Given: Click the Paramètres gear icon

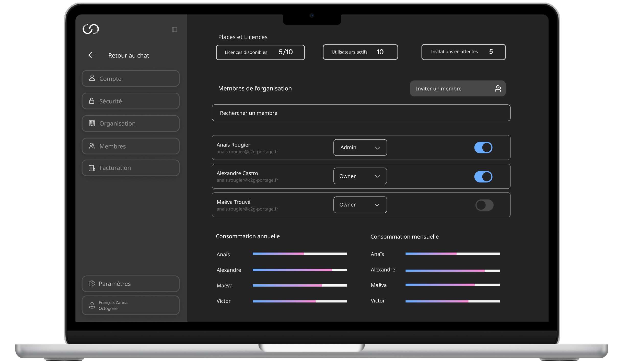Looking at the screenshot, I should 92,284.
